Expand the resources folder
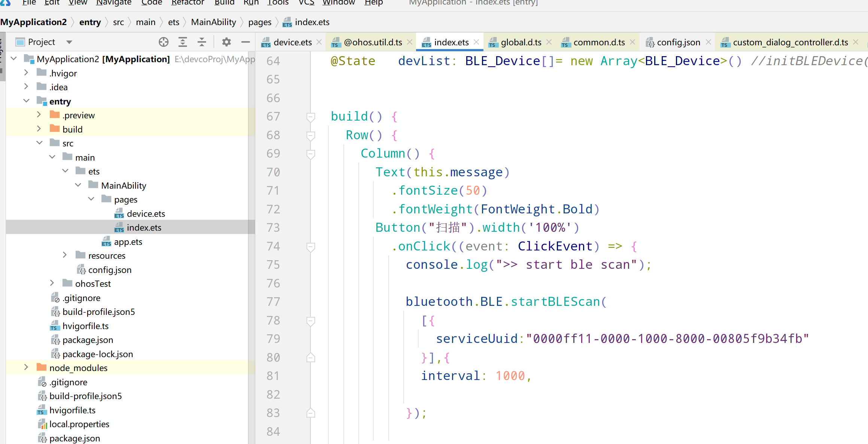Image resolution: width=868 pixels, height=444 pixels. [x=65, y=255]
